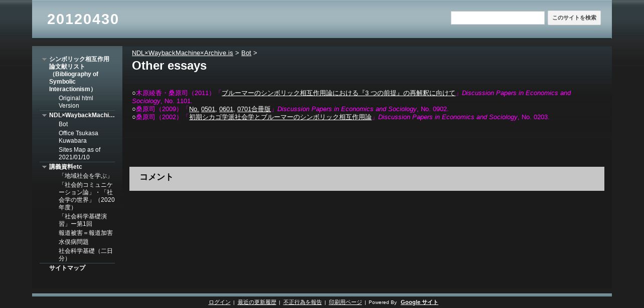The image size is (644, 308).
Task: Open 社会科学基礎（二日分） sidebar page
Action: (86, 254)
